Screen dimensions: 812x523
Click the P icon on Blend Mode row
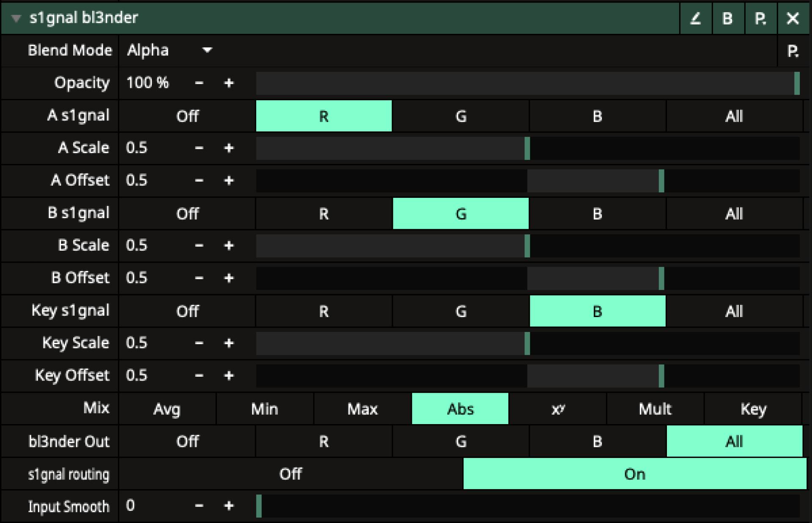793,51
